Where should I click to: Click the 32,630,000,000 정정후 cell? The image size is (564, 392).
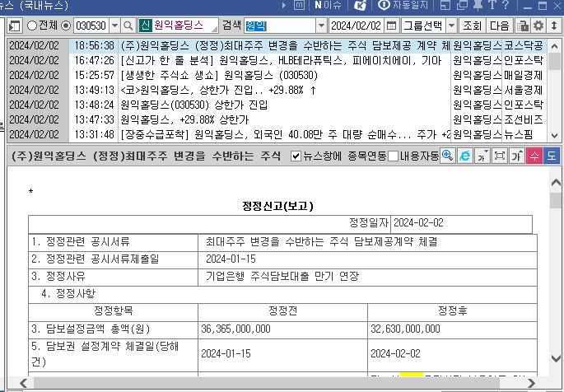point(452,329)
